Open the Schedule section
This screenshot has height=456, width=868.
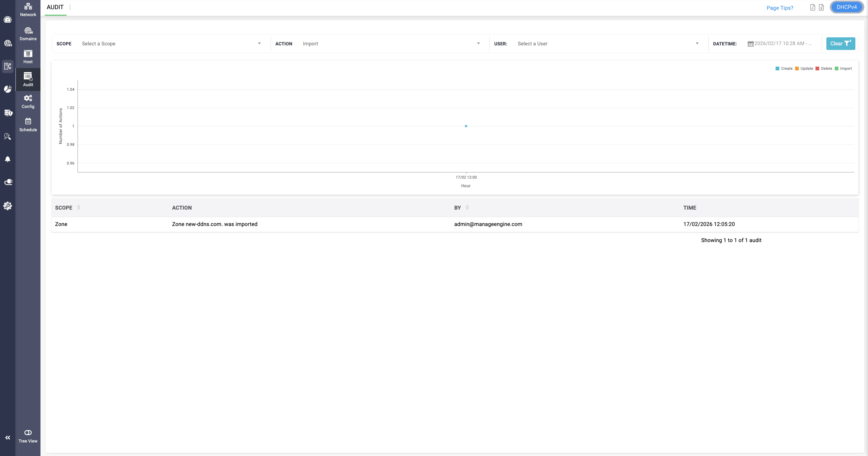pyautogui.click(x=28, y=125)
